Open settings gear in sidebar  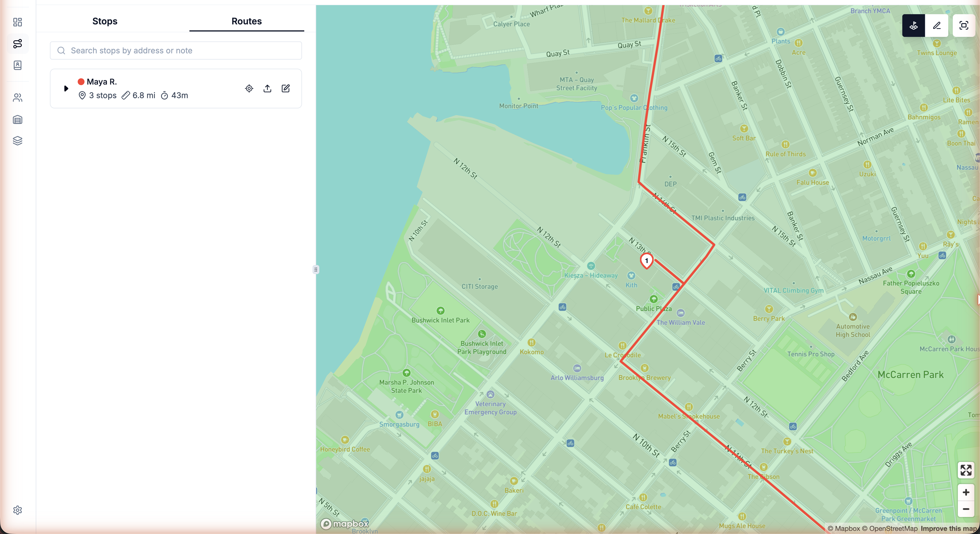[18, 510]
